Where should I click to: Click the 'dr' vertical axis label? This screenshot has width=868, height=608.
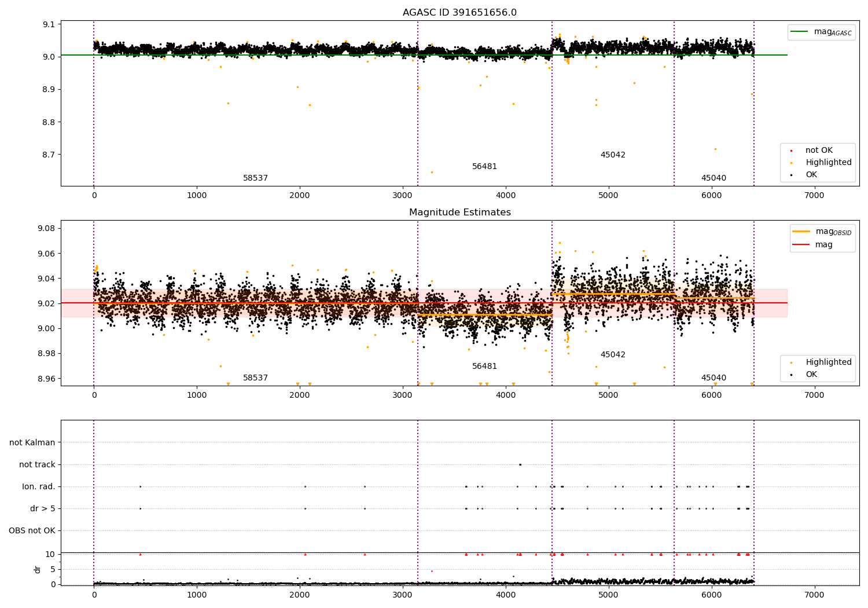point(38,569)
